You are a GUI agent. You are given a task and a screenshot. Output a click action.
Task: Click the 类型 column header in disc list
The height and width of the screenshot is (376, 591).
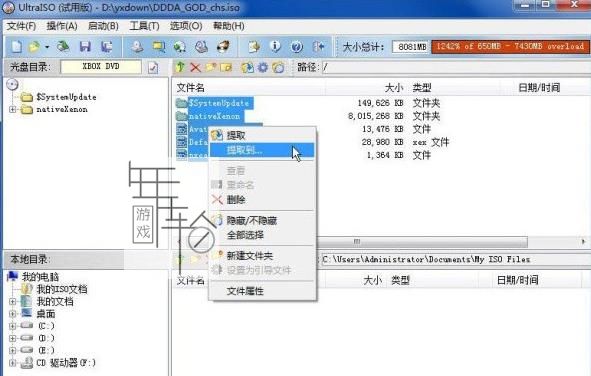pyautogui.click(x=422, y=88)
